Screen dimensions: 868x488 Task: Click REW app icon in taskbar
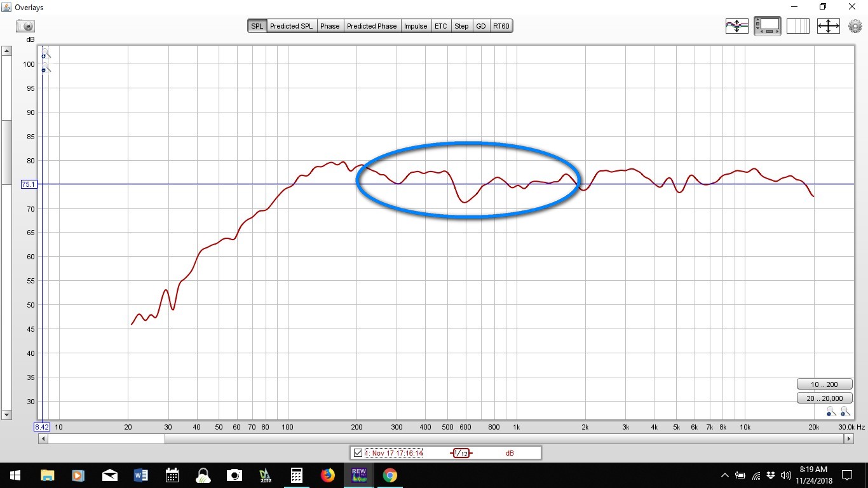(x=358, y=475)
